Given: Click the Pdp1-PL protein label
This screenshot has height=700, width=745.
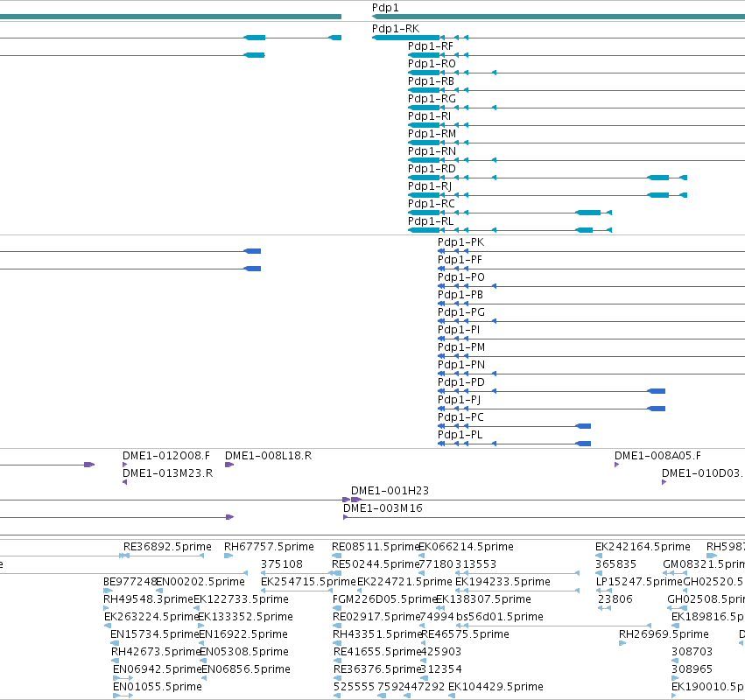Looking at the screenshot, I should [460, 435].
